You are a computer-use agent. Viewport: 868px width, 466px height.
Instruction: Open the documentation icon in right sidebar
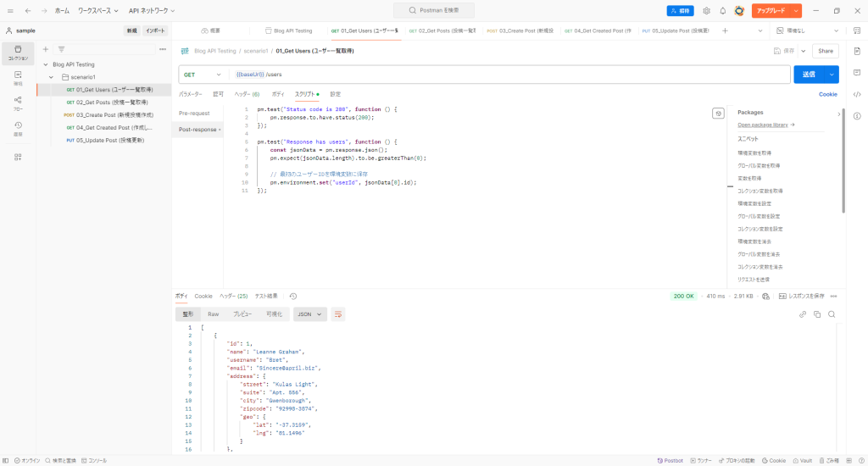point(857,51)
